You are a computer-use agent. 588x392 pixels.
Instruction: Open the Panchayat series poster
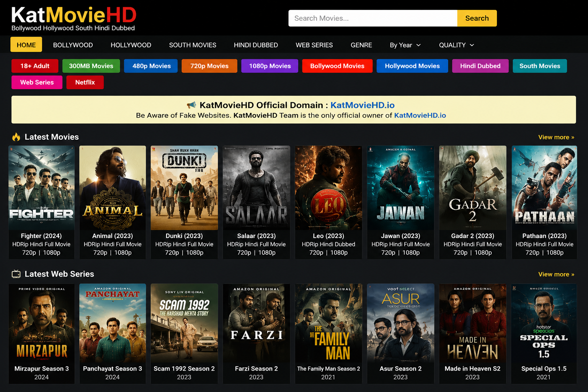pyautogui.click(x=113, y=323)
